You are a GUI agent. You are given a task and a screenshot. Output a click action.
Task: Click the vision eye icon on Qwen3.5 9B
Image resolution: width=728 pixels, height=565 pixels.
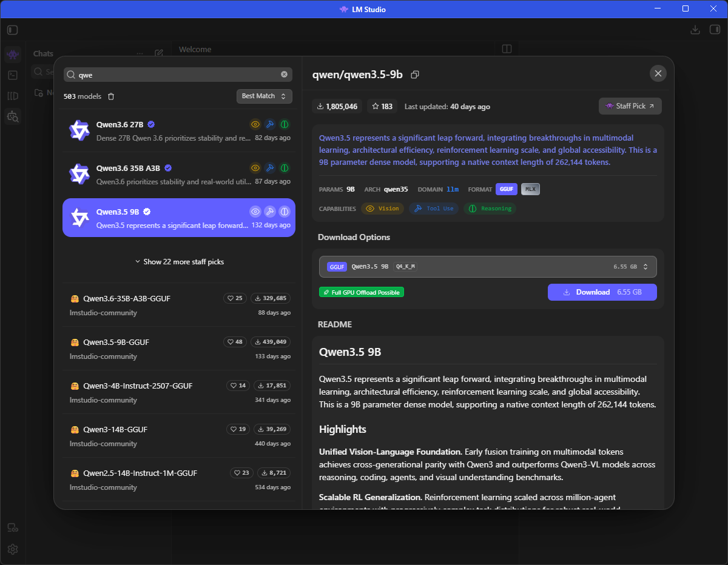255,212
